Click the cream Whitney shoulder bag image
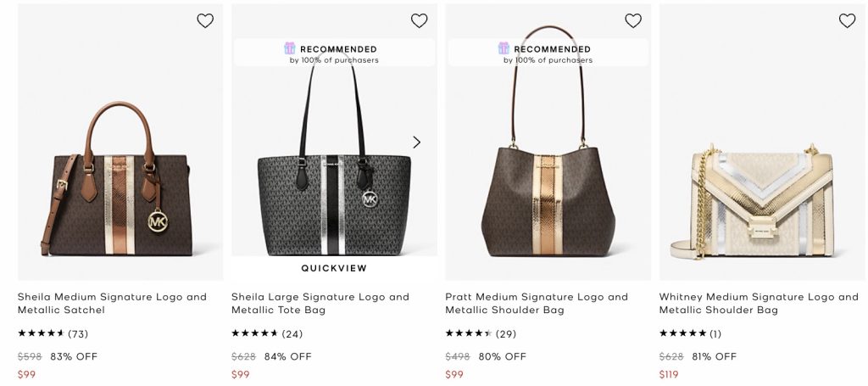Image resolution: width=868 pixels, height=386 pixels. pos(762,199)
